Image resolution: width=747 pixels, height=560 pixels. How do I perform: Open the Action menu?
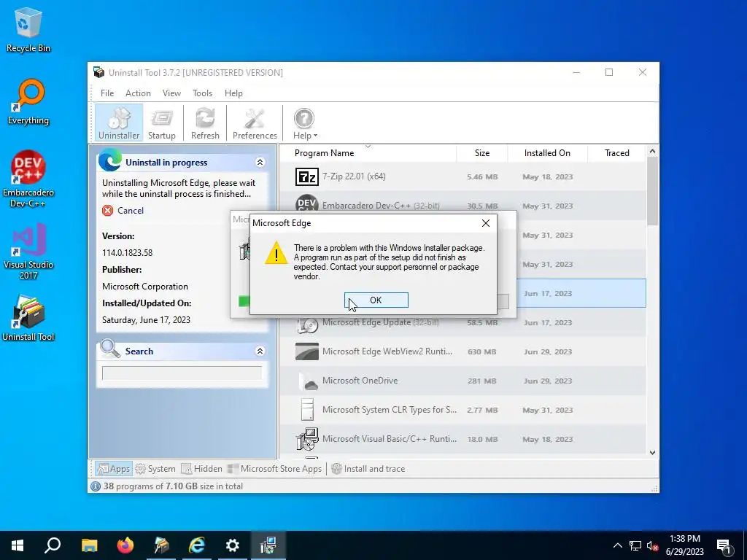[138, 93]
